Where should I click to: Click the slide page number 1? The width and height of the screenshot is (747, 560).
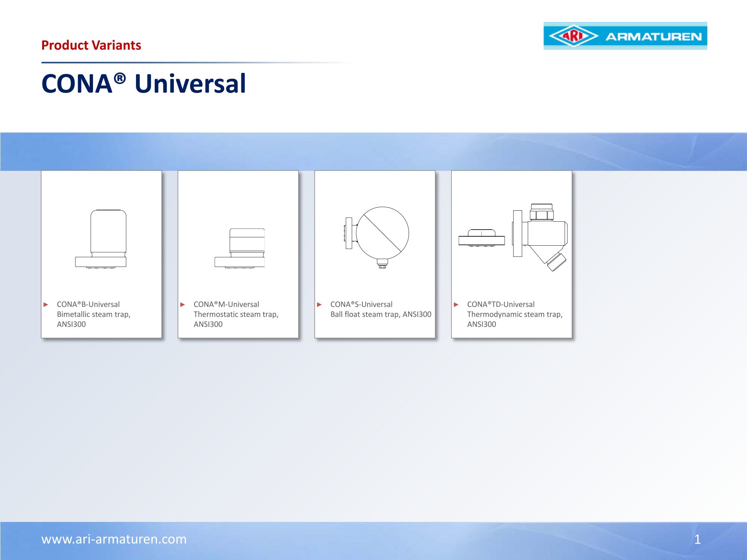[x=697, y=539]
